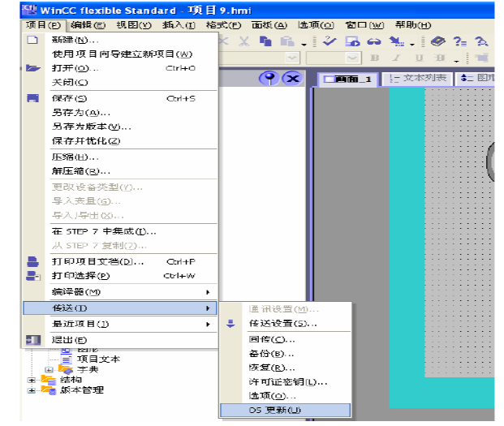Open the 视图(V) menu
The height and width of the screenshot is (426, 504).
(x=134, y=24)
